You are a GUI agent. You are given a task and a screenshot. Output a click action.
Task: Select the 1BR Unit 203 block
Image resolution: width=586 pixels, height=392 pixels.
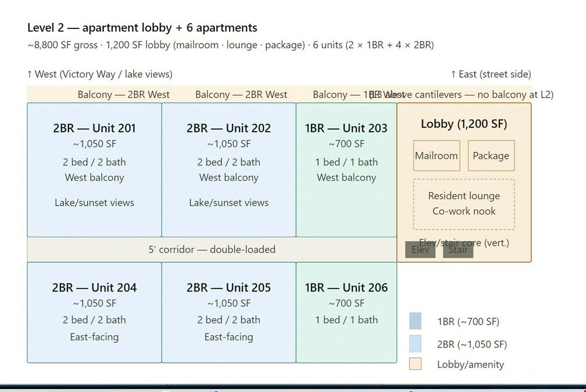pos(346,170)
